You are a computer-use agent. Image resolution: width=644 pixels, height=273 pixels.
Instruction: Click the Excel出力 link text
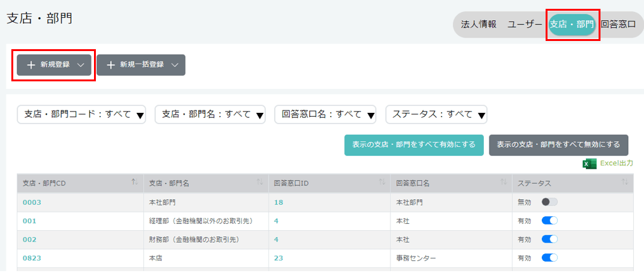tap(616, 163)
